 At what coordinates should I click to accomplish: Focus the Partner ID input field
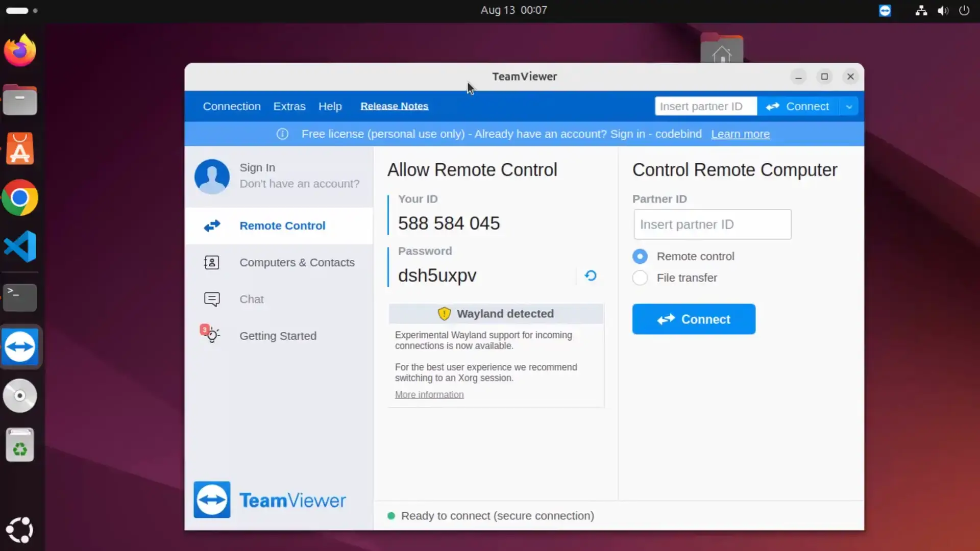pyautogui.click(x=713, y=224)
